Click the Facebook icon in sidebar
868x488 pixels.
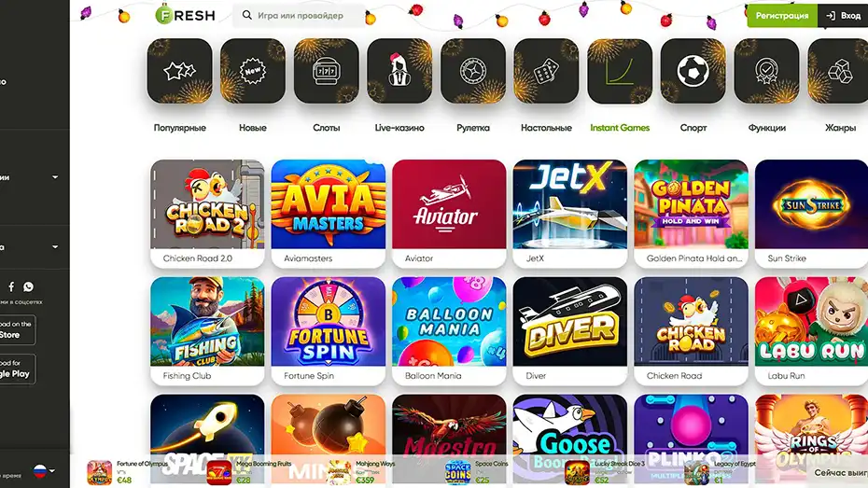tap(11, 286)
